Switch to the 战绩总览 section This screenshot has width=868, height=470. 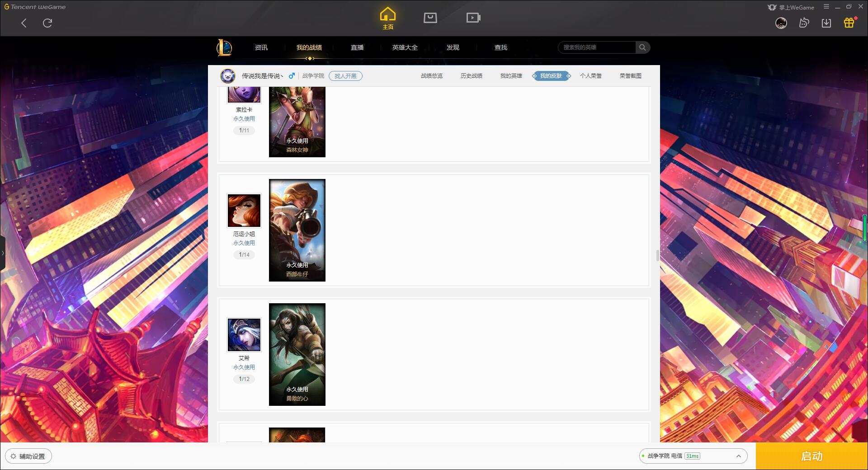432,76
